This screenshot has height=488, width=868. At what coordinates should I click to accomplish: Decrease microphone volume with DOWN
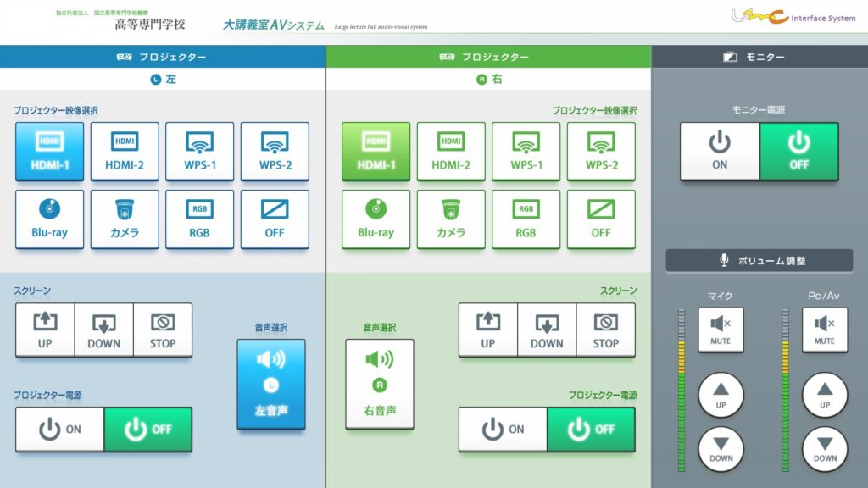coord(721,449)
